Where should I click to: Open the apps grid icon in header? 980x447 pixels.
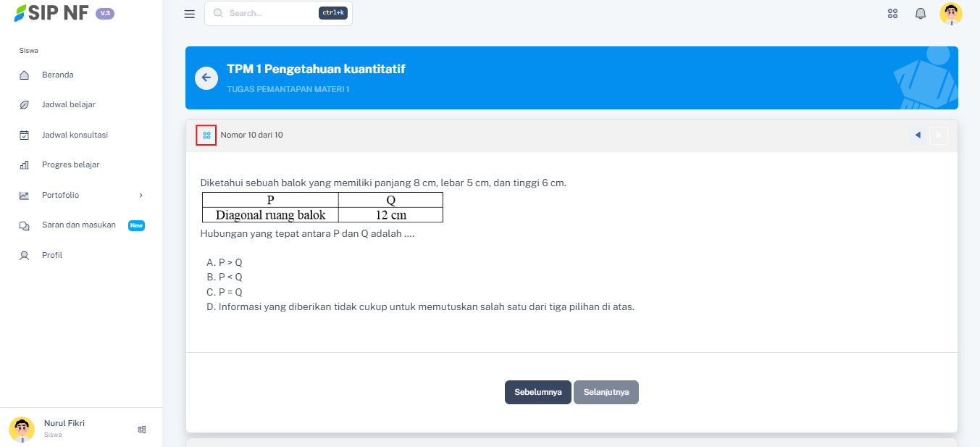pos(892,14)
